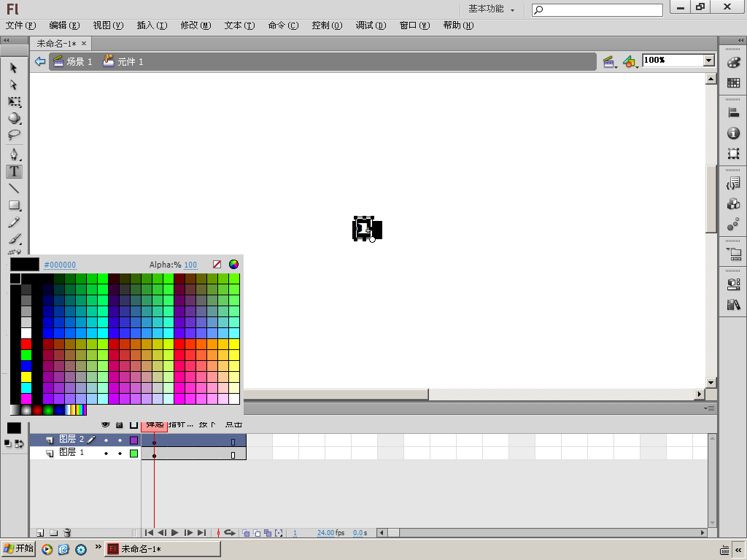The image size is (747, 560).
Task: Choose the Free Transform tool
Action: pyautogui.click(x=15, y=101)
